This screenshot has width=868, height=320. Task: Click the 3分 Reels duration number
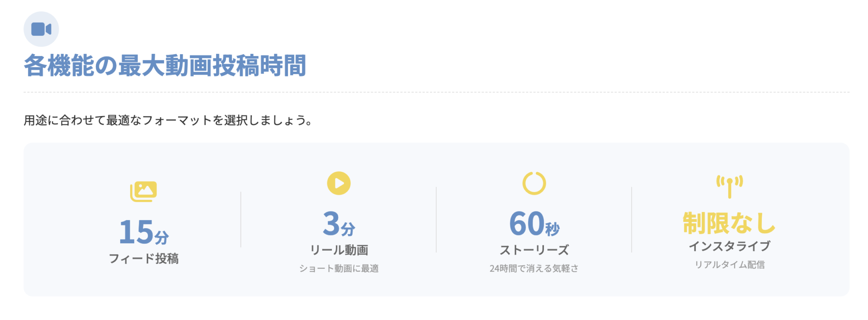339,224
